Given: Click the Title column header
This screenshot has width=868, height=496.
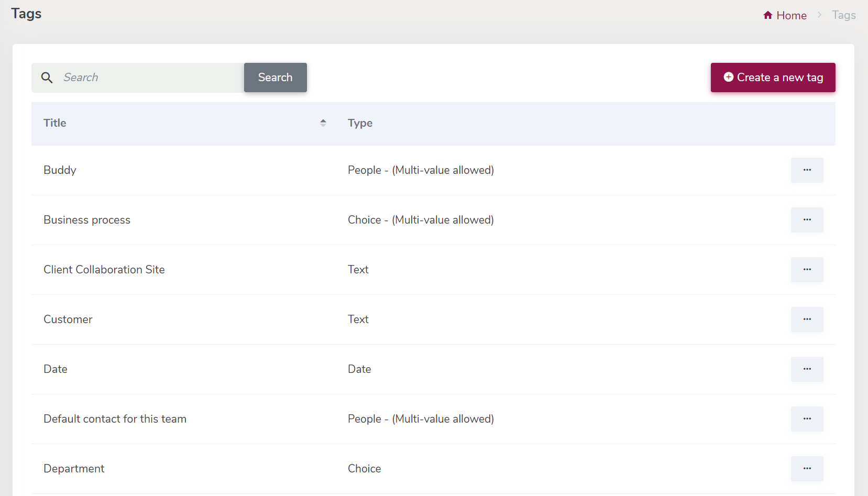Looking at the screenshot, I should tap(54, 123).
